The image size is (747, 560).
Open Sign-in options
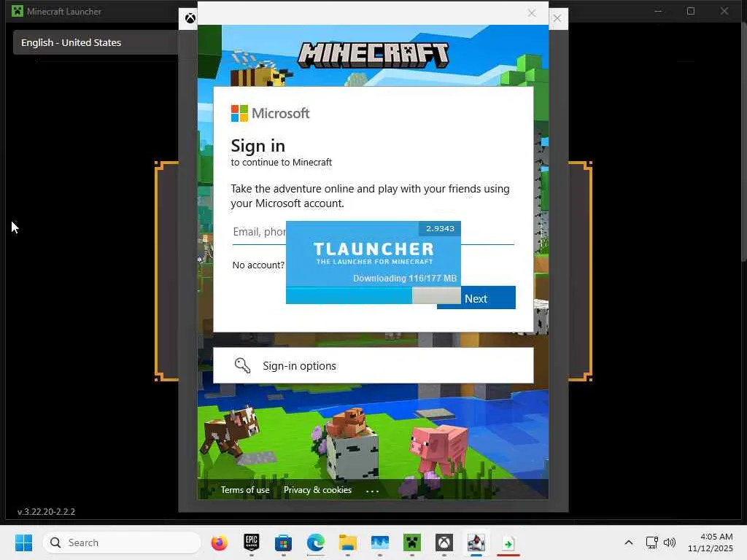pos(373,365)
